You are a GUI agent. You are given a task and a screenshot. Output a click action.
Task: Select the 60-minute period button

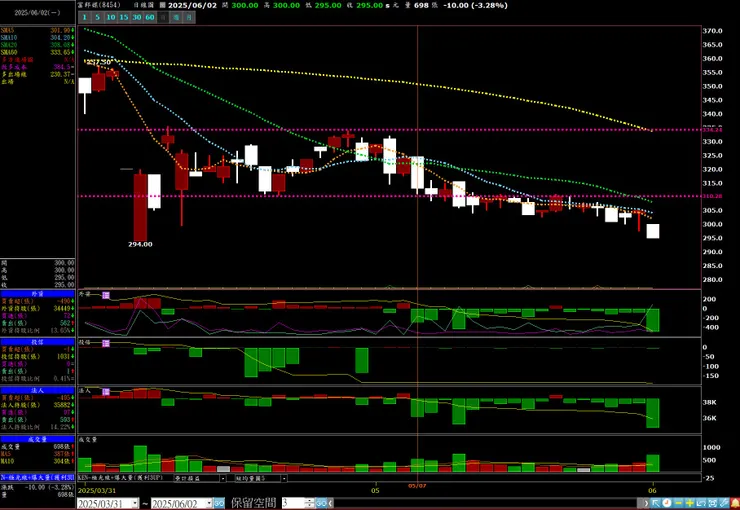(x=150, y=17)
